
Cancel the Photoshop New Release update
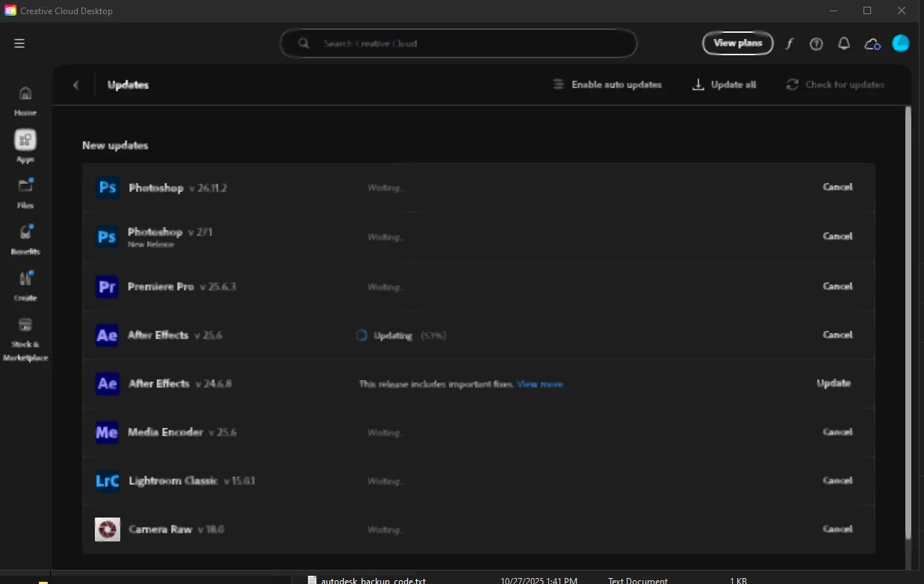click(x=837, y=236)
